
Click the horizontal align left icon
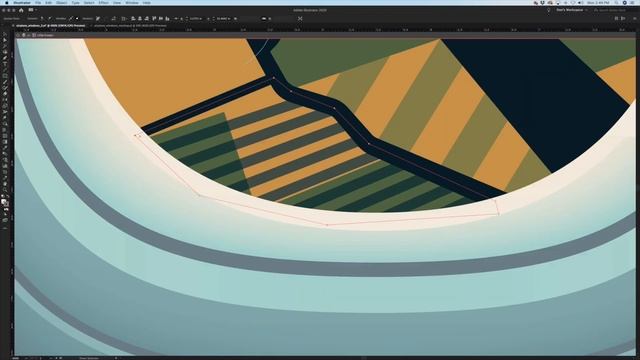[x=133, y=19]
